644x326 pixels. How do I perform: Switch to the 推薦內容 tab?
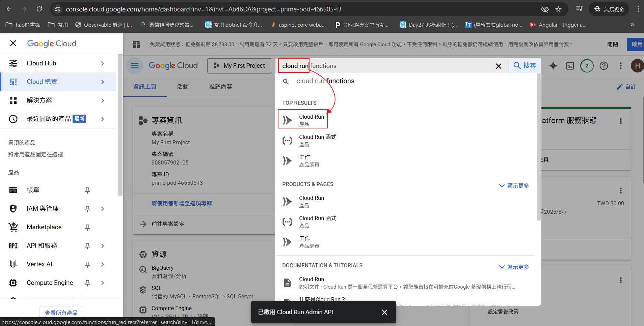(x=220, y=87)
